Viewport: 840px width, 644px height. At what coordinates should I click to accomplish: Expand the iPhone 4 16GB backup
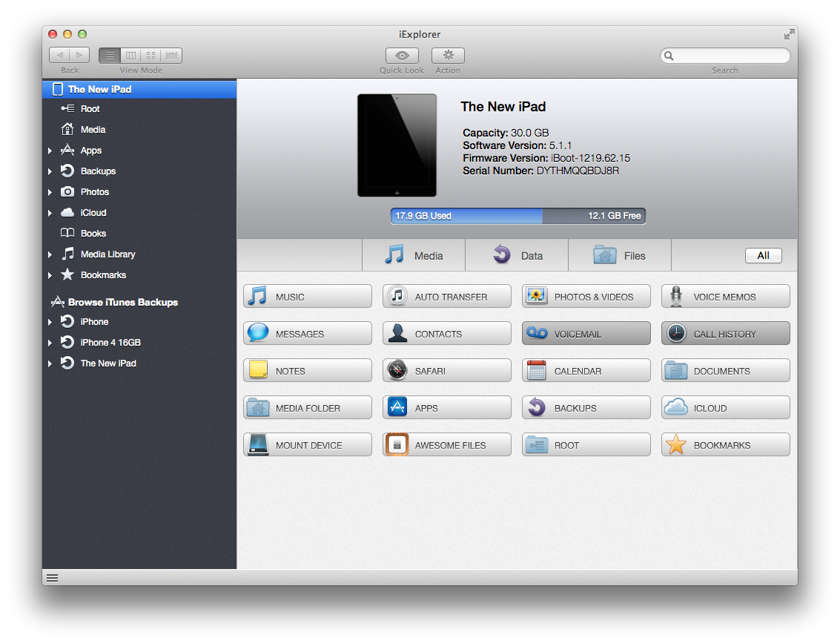(x=50, y=343)
